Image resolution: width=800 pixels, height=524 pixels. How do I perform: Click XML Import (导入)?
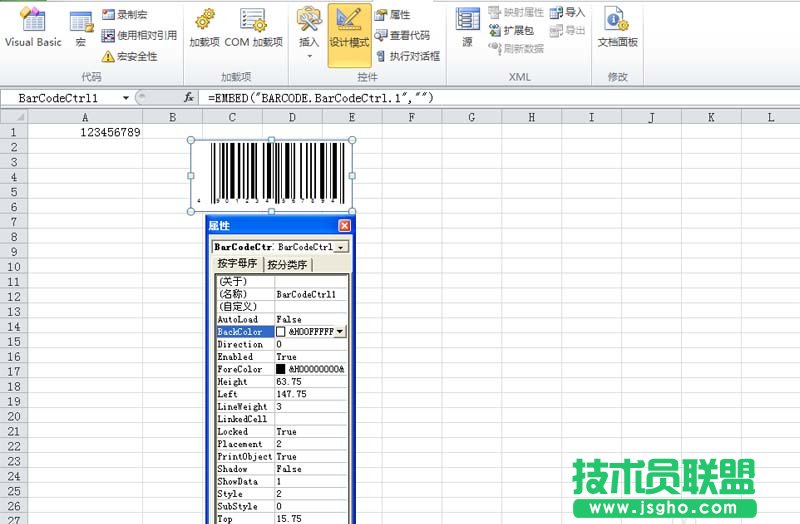pyautogui.click(x=567, y=12)
